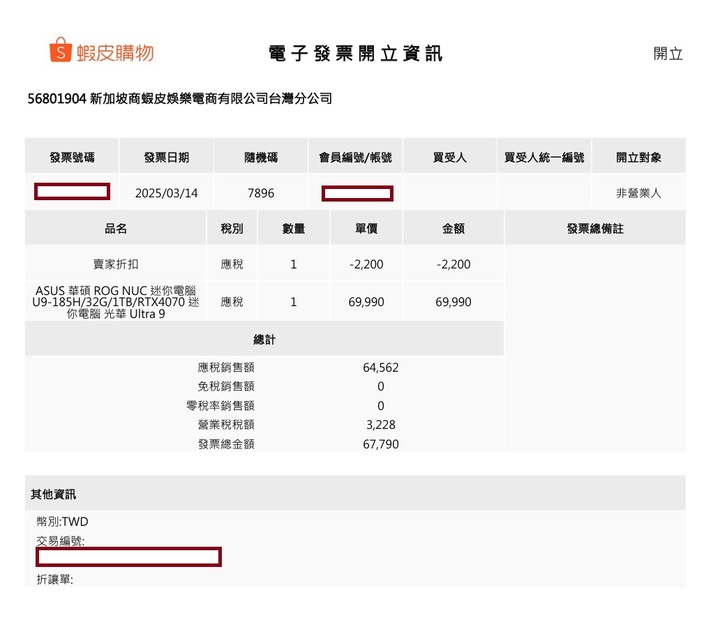The width and height of the screenshot is (720, 636).
Task: Select the 69,990 value under 金額
Action: coord(453,302)
